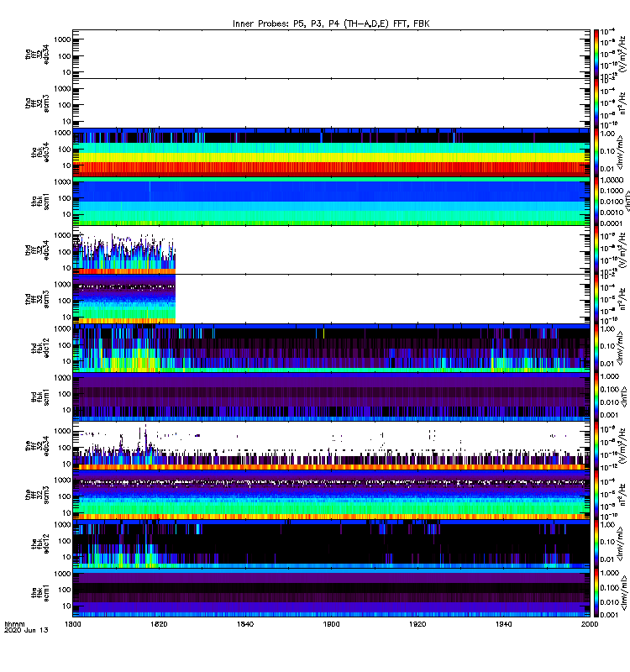Click the color bar of thd fff scm3 panel
The image size is (630, 672).
click(x=596, y=298)
